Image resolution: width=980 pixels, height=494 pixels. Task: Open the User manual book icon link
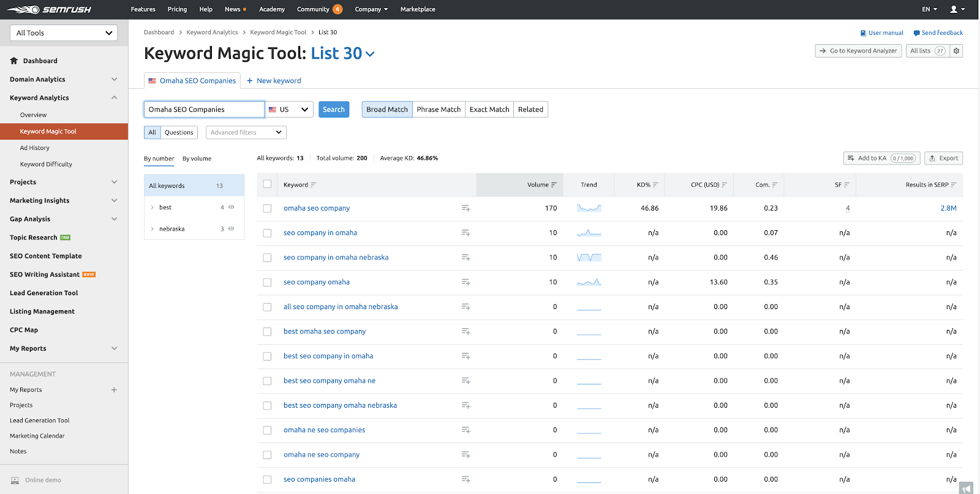tap(863, 33)
